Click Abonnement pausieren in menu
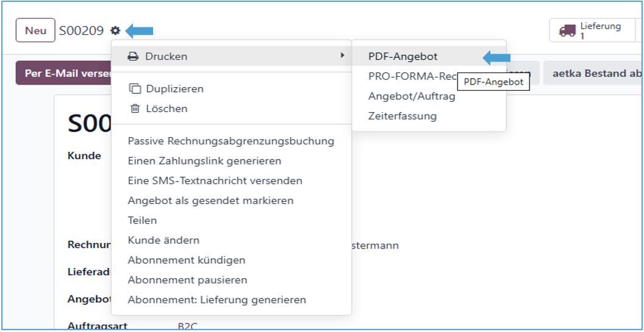This screenshot has width=644, height=332. [187, 280]
